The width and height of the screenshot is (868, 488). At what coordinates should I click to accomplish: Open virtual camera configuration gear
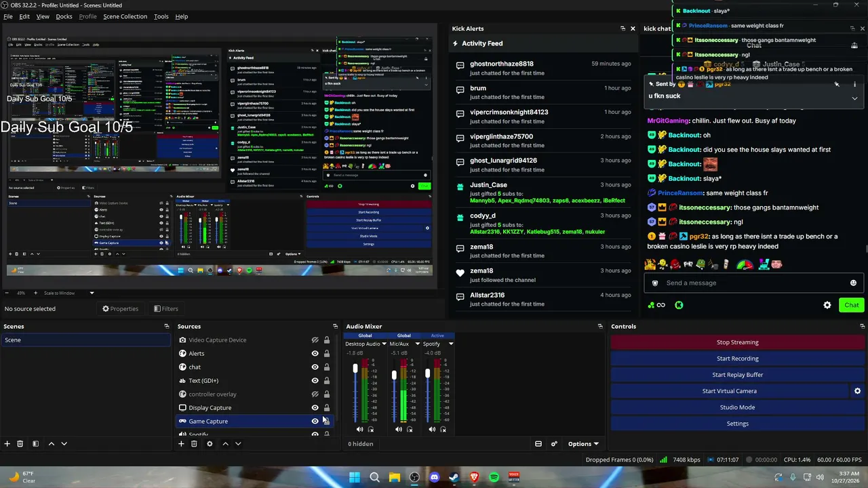[x=857, y=391]
